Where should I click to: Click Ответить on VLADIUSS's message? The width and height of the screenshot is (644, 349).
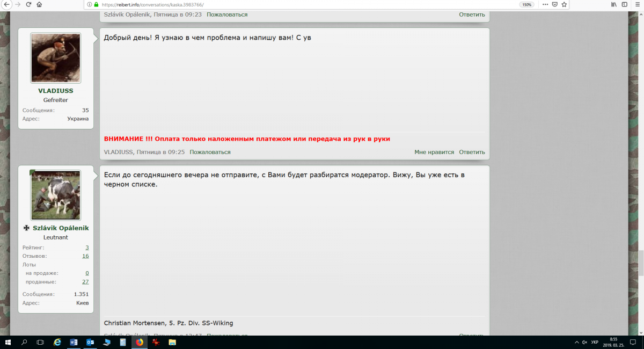[x=472, y=152]
